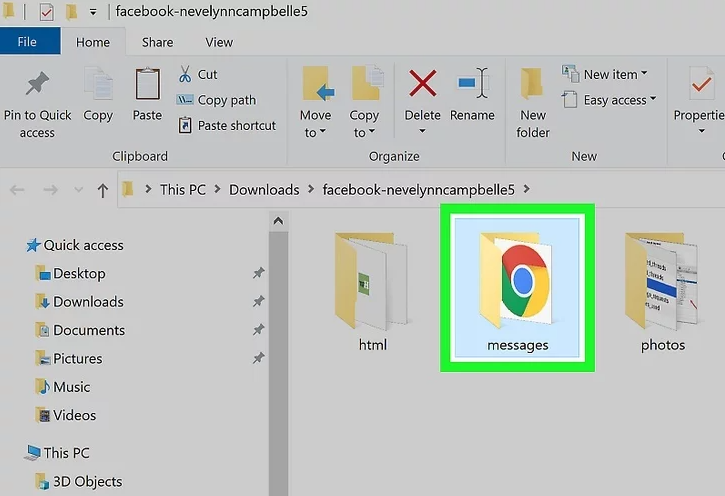Go up one folder level
Image resolution: width=725 pixels, height=496 pixels.
pyautogui.click(x=103, y=190)
